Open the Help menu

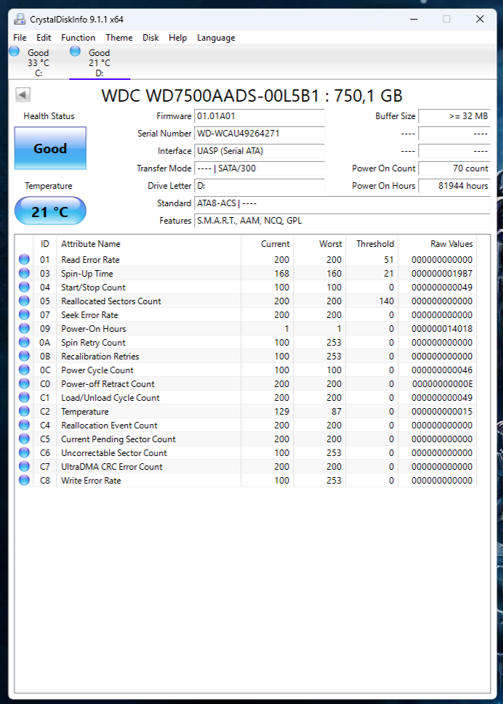[177, 38]
